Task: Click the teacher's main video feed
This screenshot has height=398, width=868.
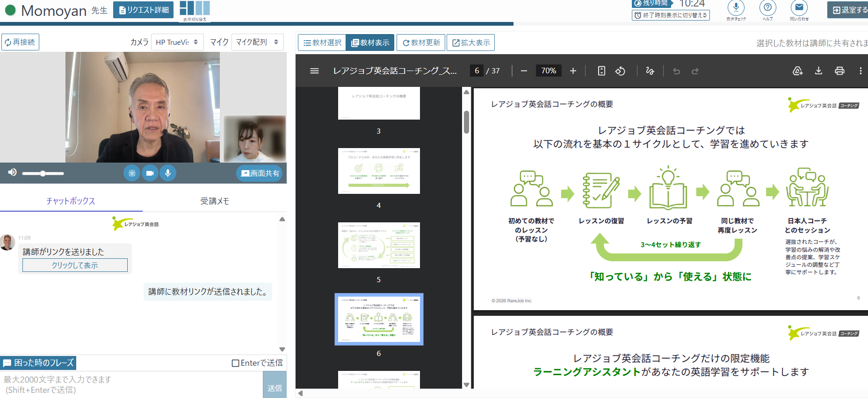Action: [x=143, y=107]
